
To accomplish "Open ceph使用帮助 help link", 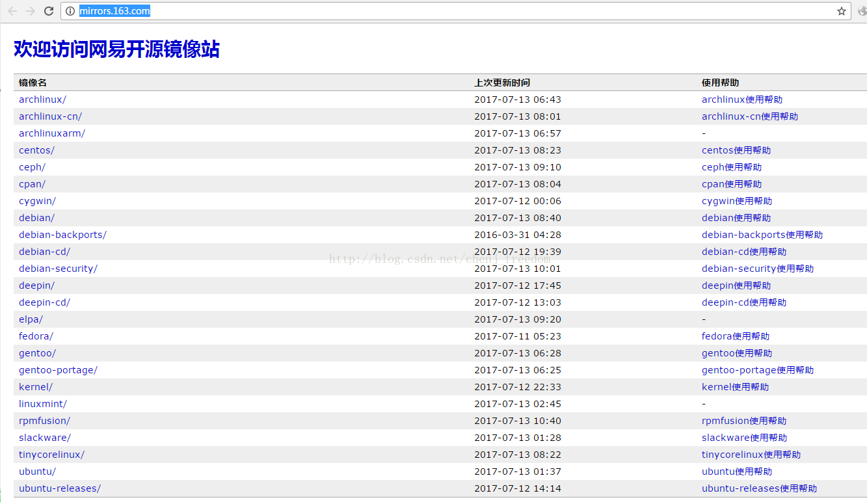I will (732, 167).
